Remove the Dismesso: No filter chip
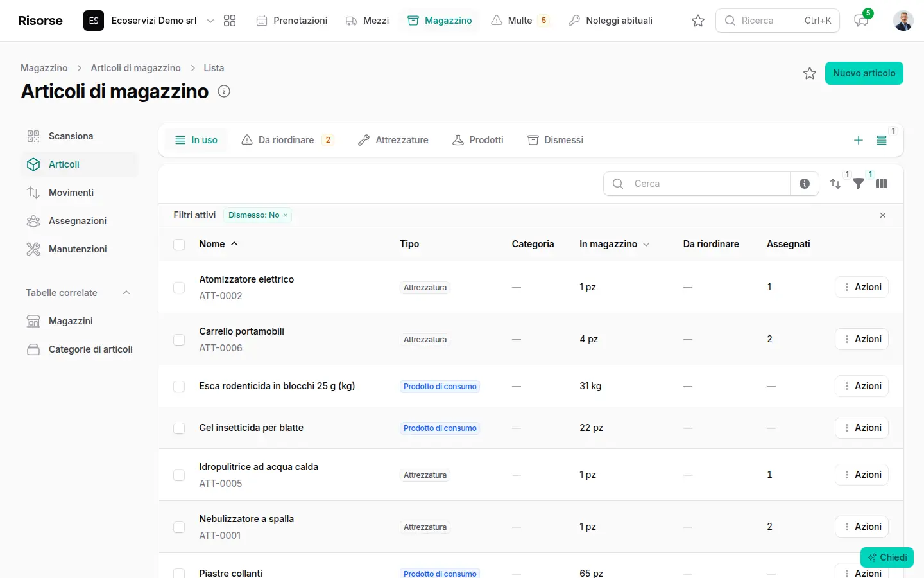This screenshot has height=578, width=924. tap(286, 215)
